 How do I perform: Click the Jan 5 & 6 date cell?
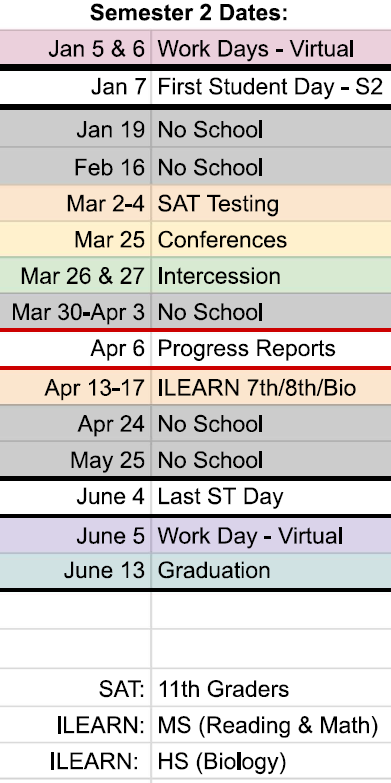tap(75, 48)
